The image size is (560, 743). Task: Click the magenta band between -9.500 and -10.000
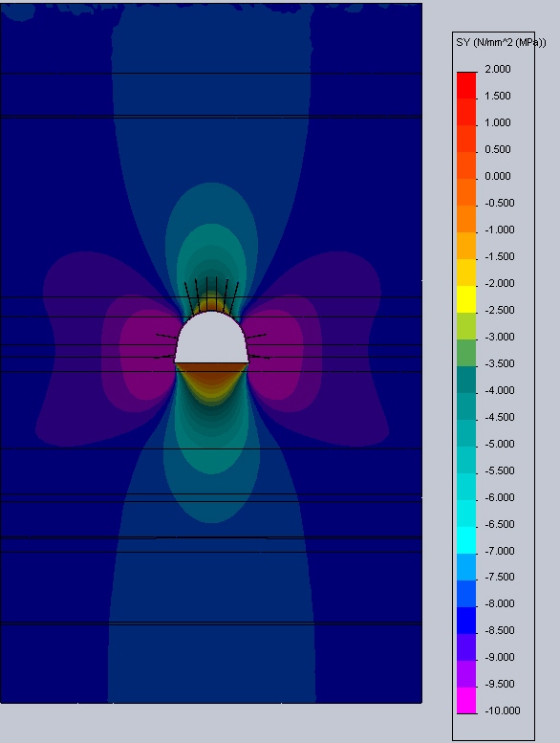[x=466, y=700]
